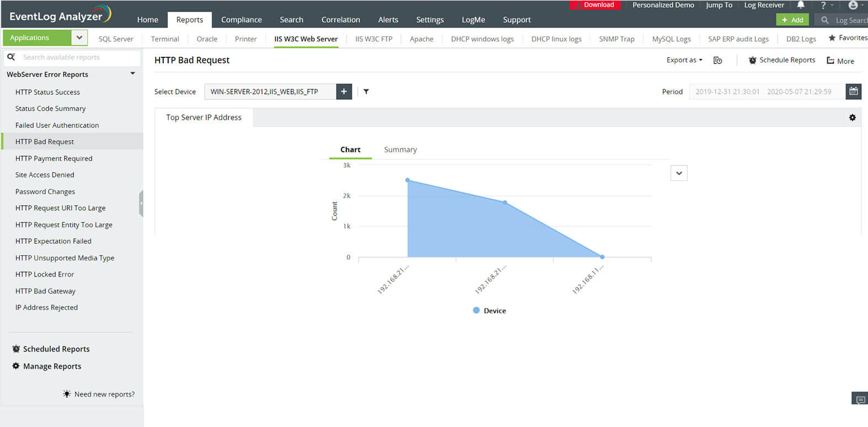Collapse WebServer Error Reports section
868x427 pixels.
(x=132, y=74)
